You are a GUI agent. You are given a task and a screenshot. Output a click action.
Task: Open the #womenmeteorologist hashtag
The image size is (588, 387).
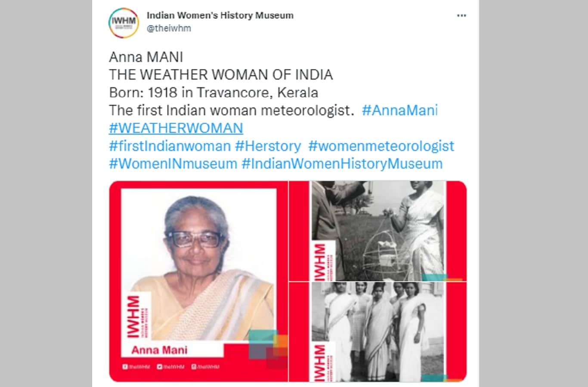[381, 146]
